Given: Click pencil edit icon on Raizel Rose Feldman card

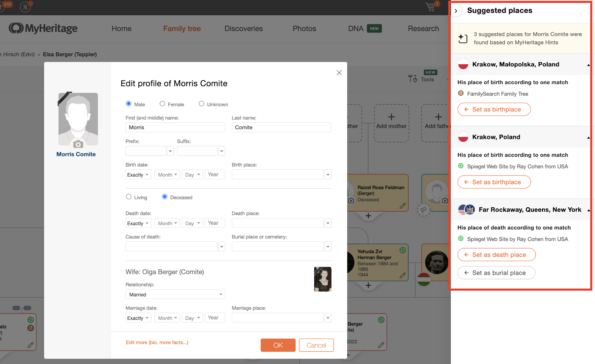Looking at the screenshot, I should point(402,206).
